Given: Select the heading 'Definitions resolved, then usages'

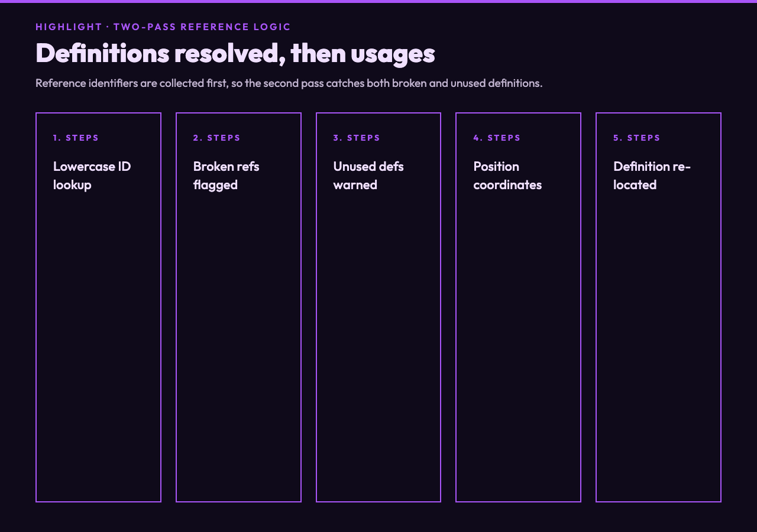Looking at the screenshot, I should coord(235,53).
